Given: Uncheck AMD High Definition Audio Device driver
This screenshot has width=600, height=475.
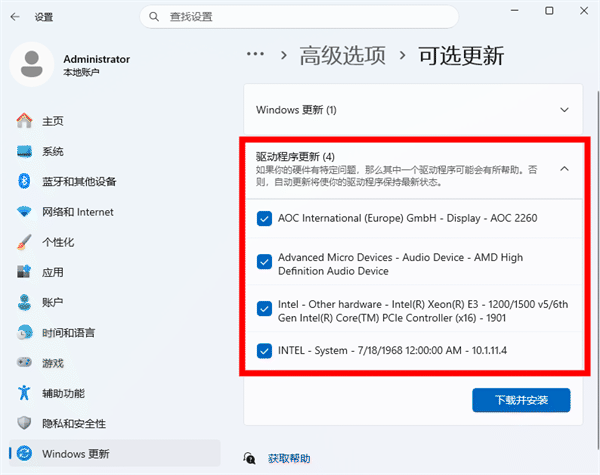Looking at the screenshot, I should pos(264,262).
